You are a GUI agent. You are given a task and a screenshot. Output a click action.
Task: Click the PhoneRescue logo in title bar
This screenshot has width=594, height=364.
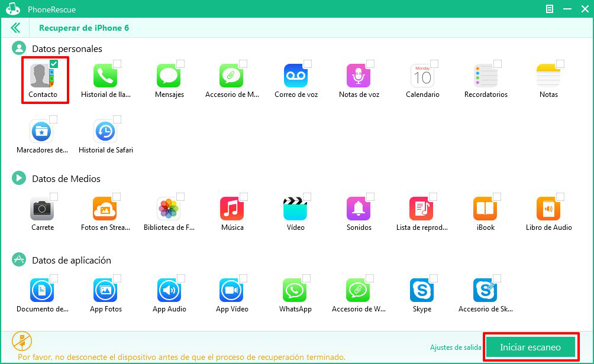(13, 9)
